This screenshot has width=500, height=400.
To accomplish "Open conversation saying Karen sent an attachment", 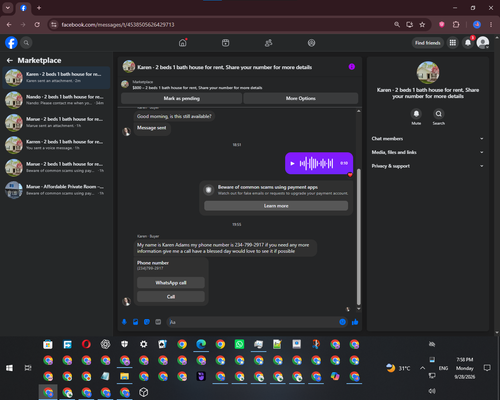I will (x=56, y=77).
